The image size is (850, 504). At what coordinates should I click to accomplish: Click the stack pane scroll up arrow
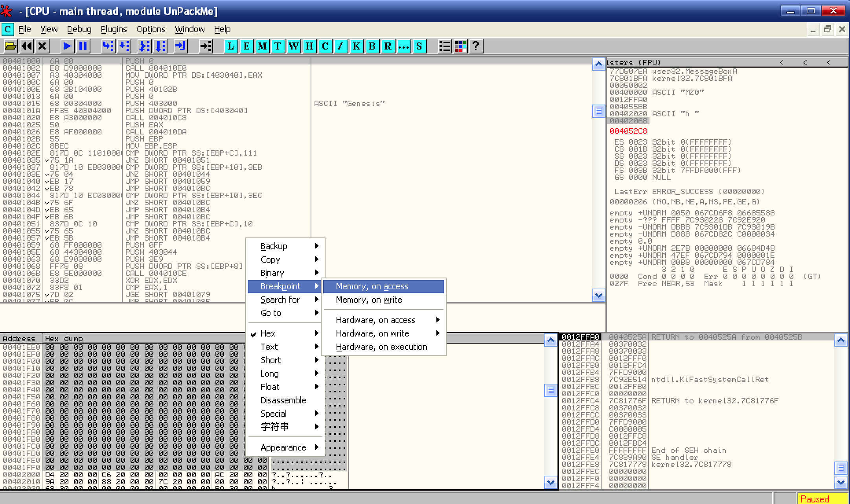[841, 340]
